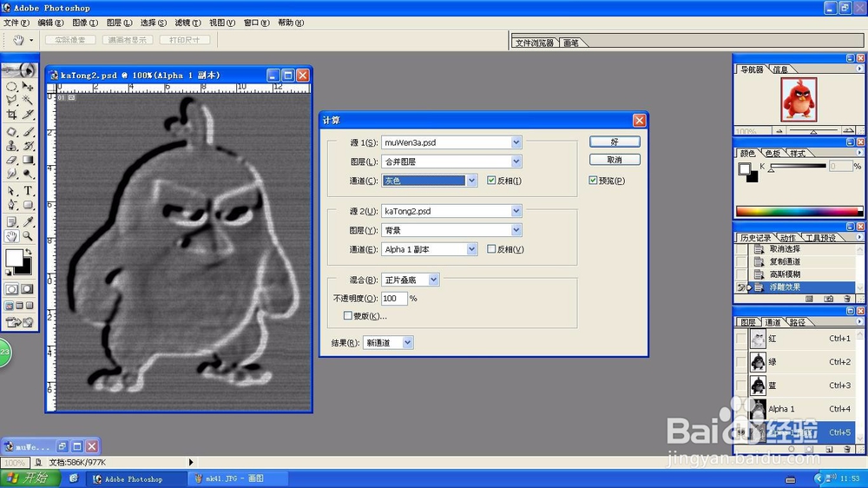Screen dimensions: 868x488
Task: Select the Notes tool
Action: coord(11,222)
